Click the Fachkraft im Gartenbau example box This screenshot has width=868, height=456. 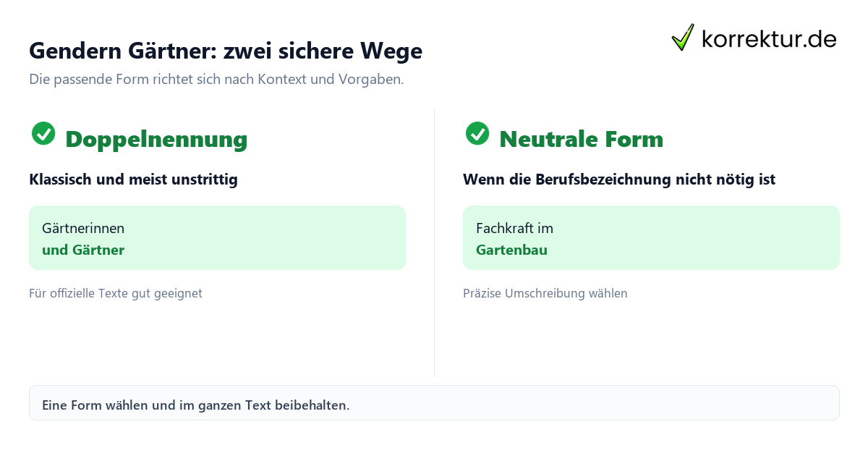pos(651,237)
